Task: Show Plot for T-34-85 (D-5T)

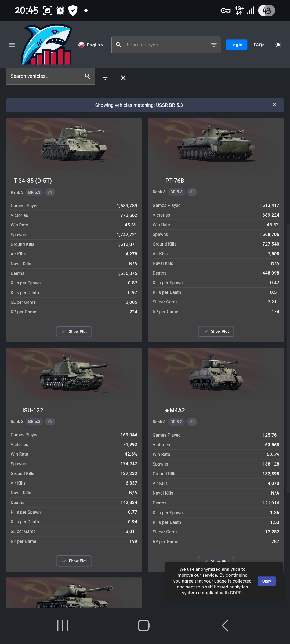Action: (x=74, y=332)
